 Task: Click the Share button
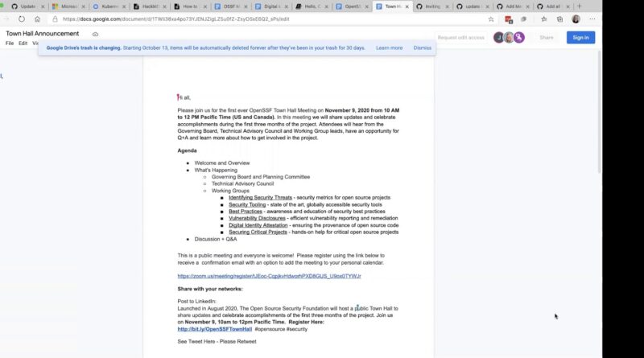click(547, 37)
